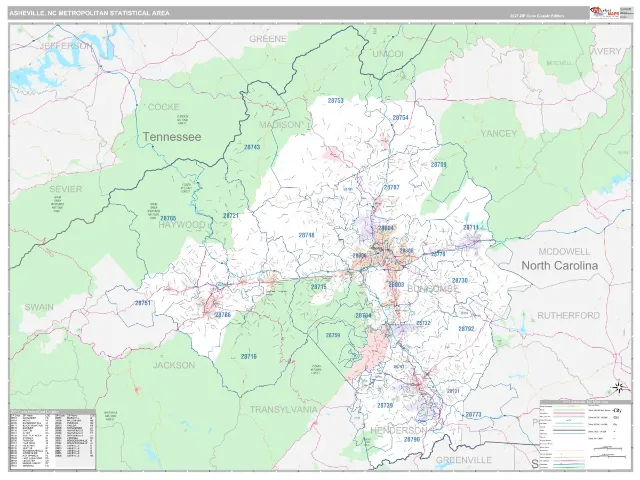Click ZIP code 28730
The image size is (640, 480).
[460, 280]
